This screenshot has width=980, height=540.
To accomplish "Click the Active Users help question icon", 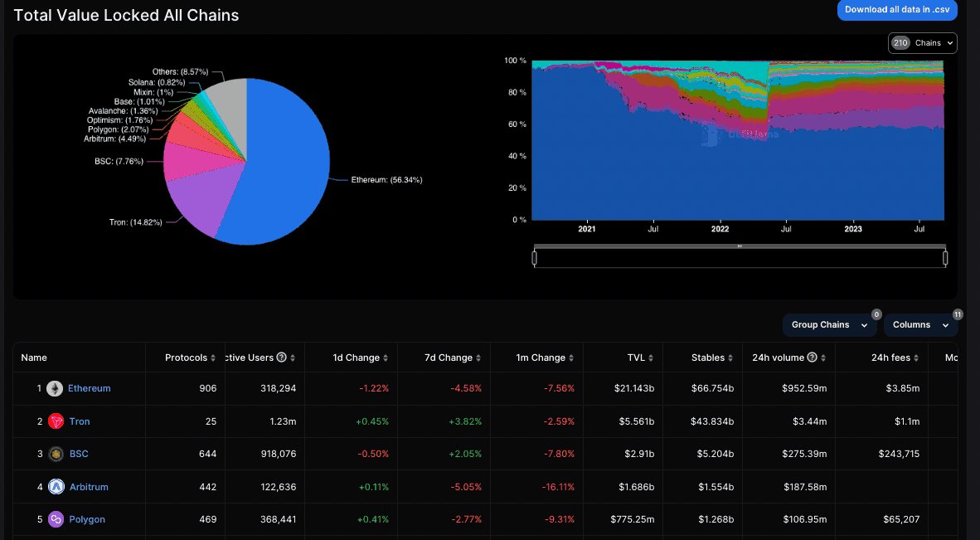I will click(x=281, y=358).
